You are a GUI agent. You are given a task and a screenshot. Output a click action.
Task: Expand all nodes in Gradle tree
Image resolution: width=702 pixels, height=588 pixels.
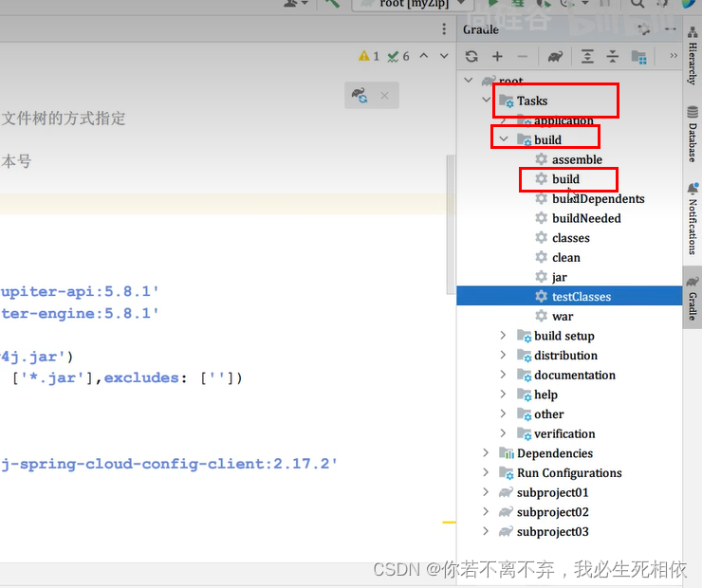(x=587, y=56)
